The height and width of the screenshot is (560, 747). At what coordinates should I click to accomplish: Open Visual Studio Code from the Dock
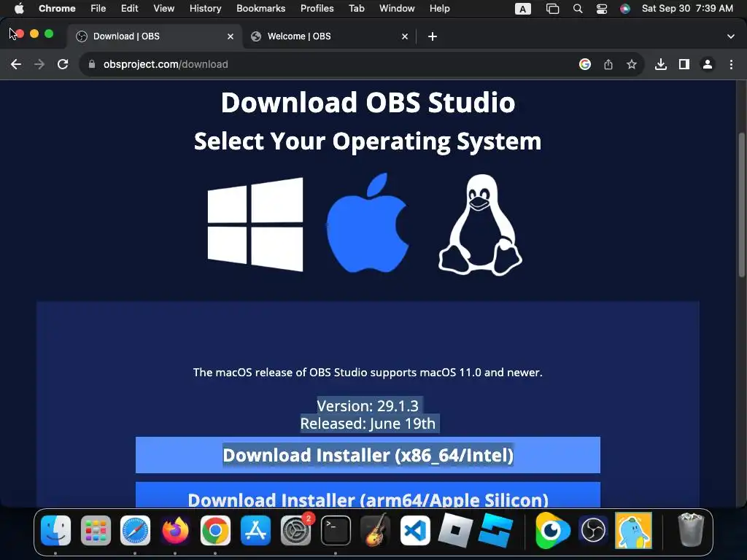point(415,531)
